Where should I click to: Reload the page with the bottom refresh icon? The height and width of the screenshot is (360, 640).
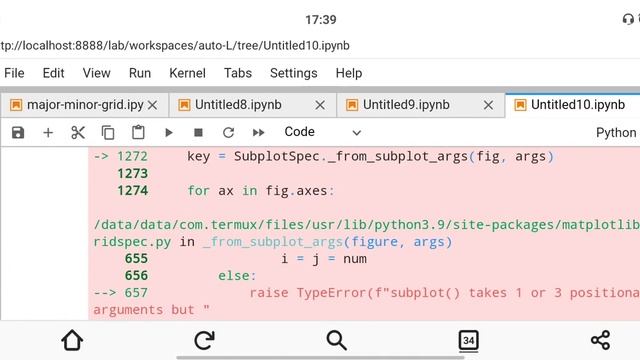click(x=204, y=340)
